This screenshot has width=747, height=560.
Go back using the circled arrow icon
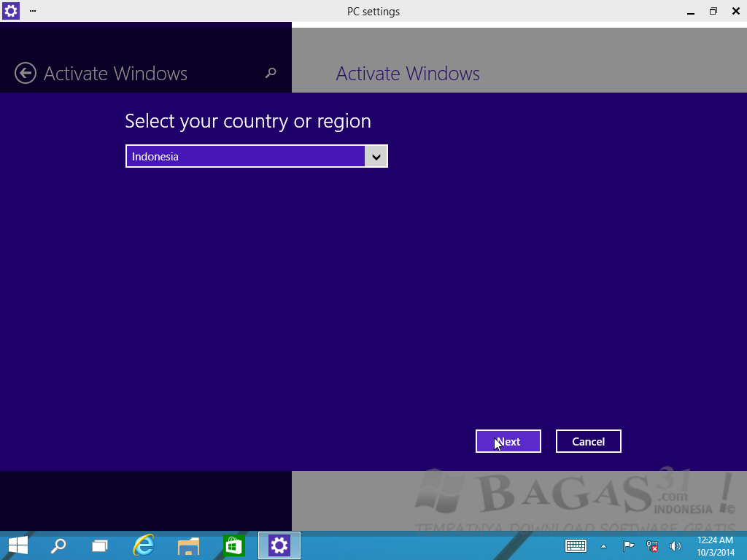pos(26,74)
